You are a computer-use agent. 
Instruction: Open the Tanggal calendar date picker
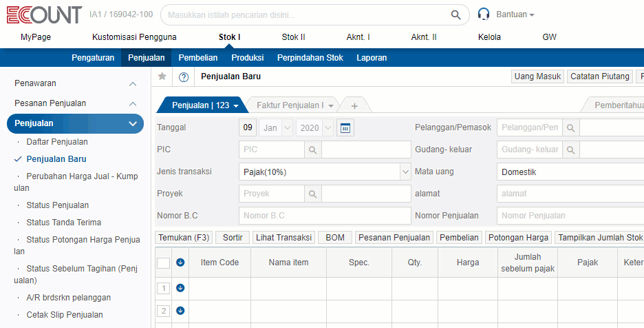[x=345, y=127]
